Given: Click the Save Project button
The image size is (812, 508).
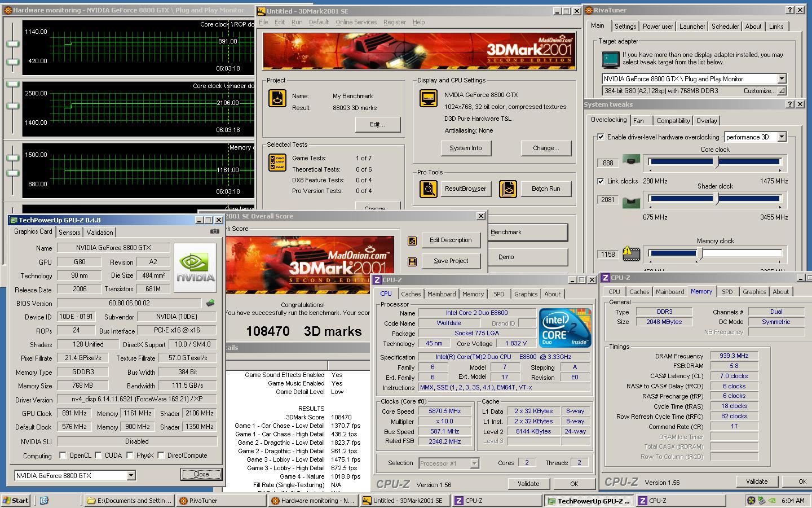Looking at the screenshot, I should [x=451, y=261].
